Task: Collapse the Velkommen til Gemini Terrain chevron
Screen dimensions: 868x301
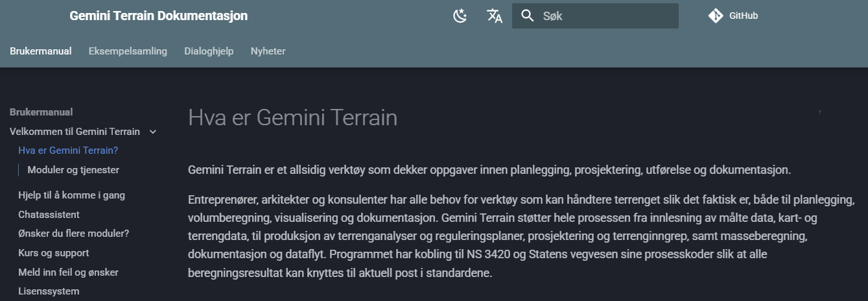Action: click(x=153, y=132)
